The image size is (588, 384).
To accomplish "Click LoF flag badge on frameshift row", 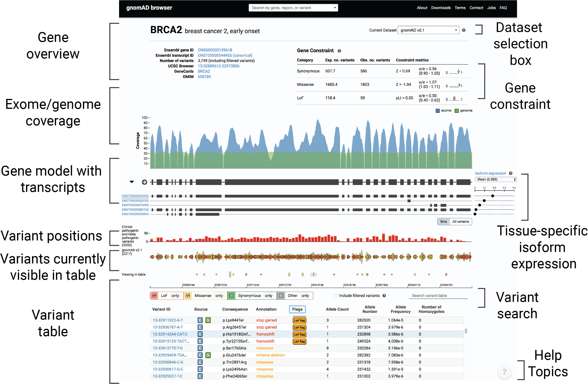I will (299, 334).
